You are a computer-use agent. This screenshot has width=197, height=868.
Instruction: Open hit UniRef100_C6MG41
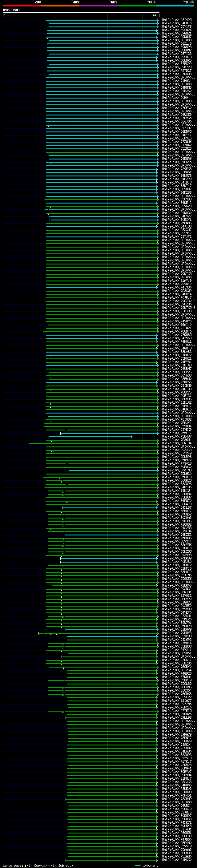click(x=177, y=768)
